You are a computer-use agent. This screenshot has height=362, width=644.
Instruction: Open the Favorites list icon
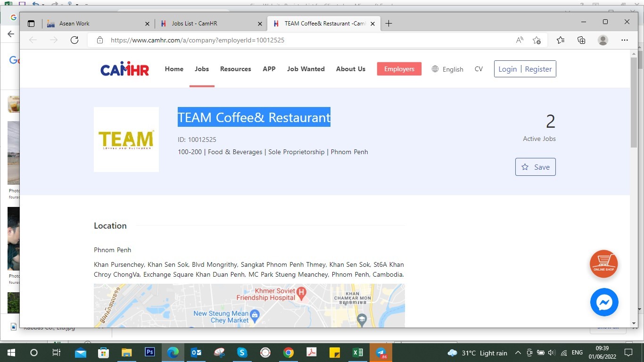(x=560, y=40)
